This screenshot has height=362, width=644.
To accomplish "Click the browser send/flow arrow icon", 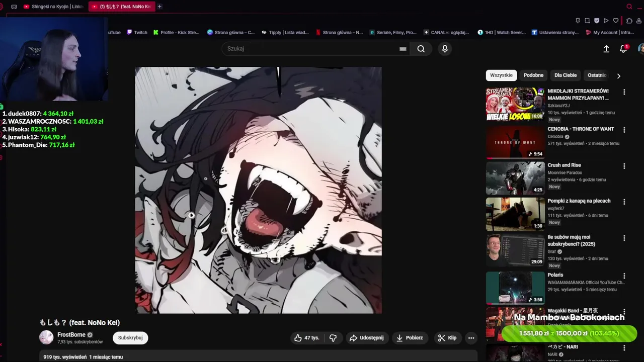I will [606, 21].
